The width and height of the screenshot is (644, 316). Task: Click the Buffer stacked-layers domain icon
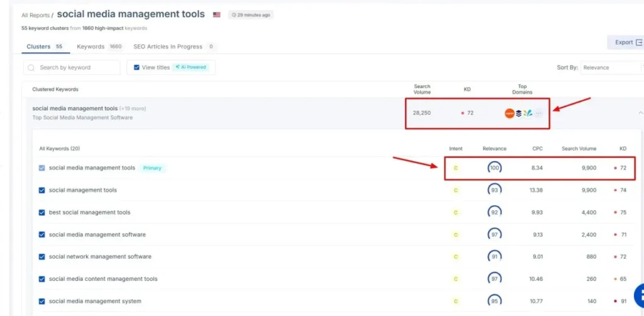point(519,113)
